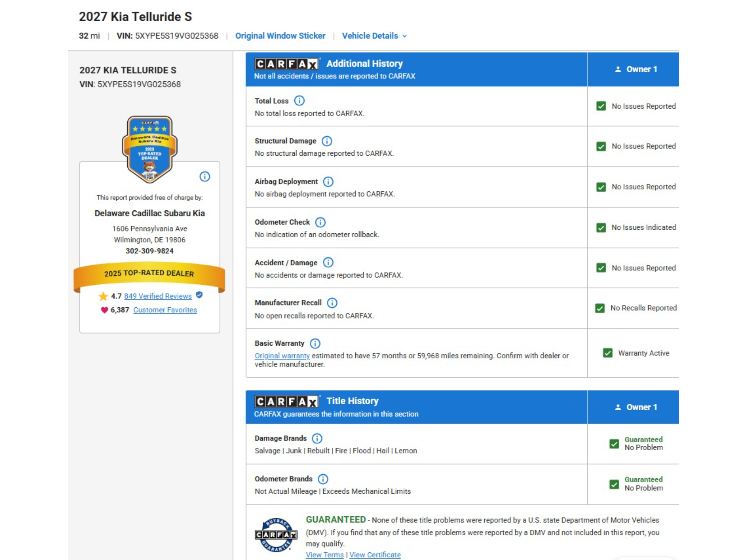The height and width of the screenshot is (560, 747).
Task: Open the Original Window Sticker link
Action: [280, 36]
